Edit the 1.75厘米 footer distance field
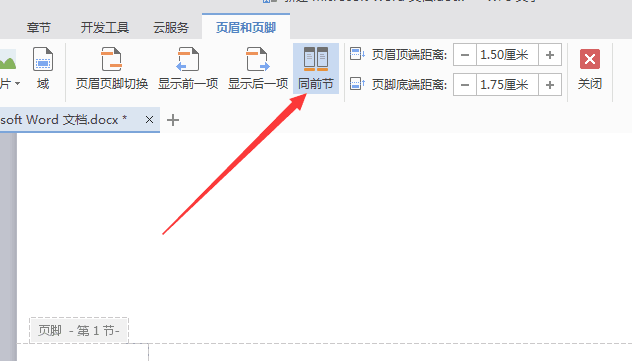Viewport: 632px width, 361px height. coord(507,85)
